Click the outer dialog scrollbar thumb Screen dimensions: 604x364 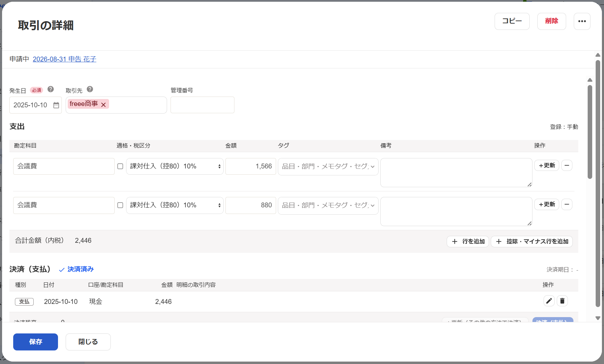[x=598, y=184]
